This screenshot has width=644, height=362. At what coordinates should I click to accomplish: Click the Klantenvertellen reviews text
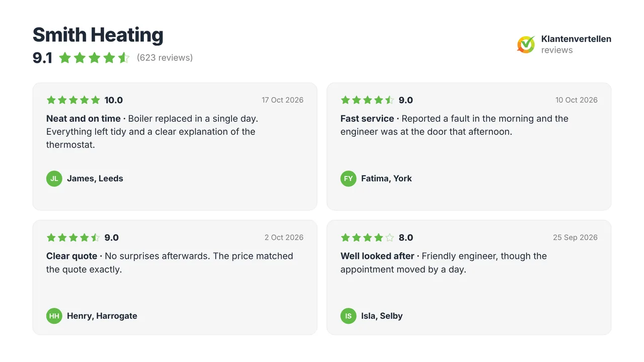pyautogui.click(x=576, y=44)
